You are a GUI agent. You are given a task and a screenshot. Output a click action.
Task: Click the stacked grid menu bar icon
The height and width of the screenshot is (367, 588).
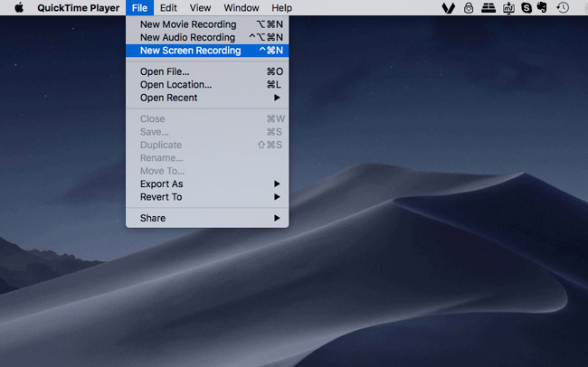pyautogui.click(x=488, y=8)
